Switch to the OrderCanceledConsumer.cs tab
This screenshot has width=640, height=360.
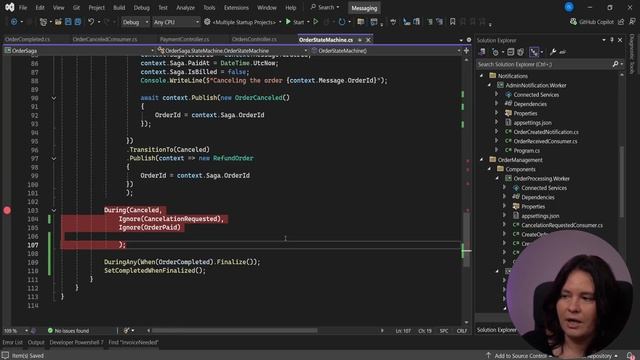point(105,40)
